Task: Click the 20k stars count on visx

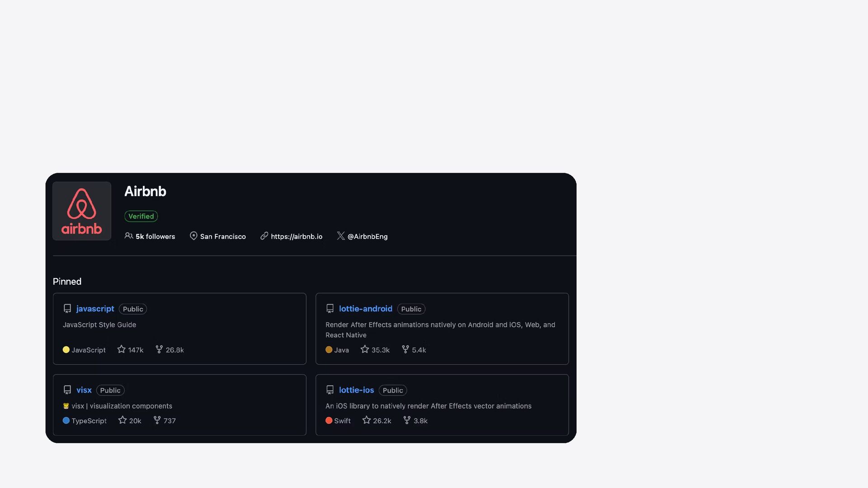Action: (x=135, y=421)
